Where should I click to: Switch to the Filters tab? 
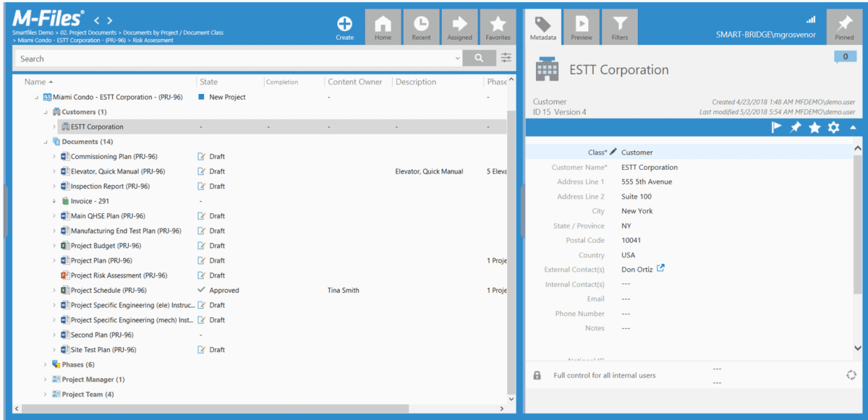point(618,26)
